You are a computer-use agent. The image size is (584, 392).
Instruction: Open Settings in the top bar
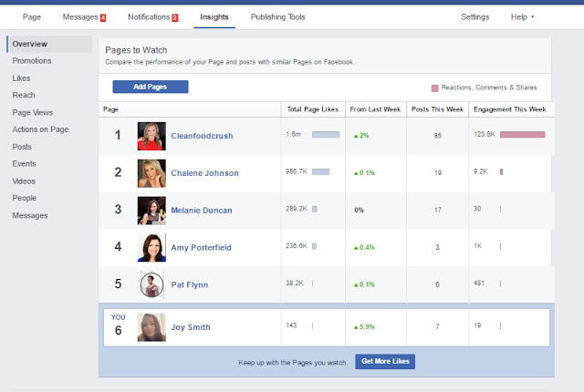pos(474,17)
